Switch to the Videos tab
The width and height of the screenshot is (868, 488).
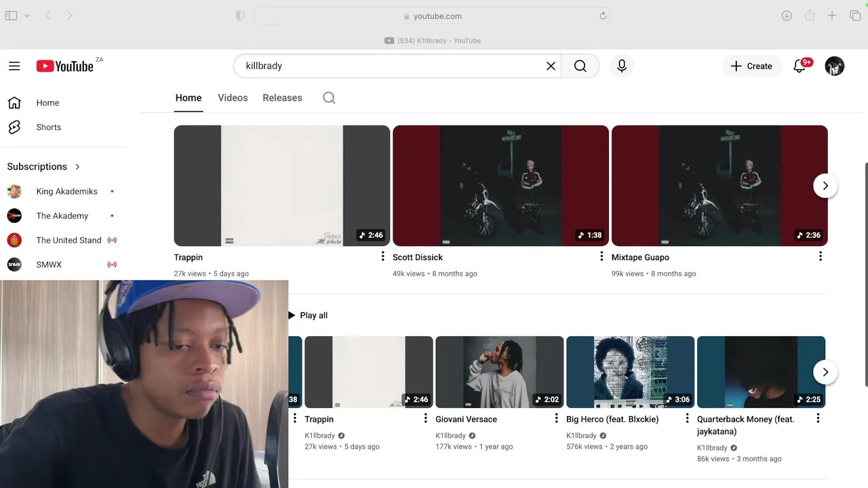click(233, 98)
